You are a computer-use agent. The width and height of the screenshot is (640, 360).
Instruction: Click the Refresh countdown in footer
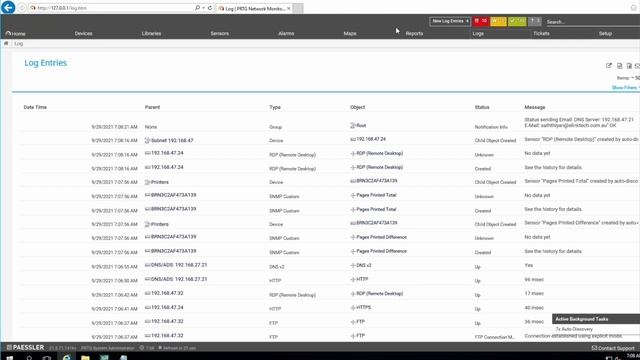[177, 348]
